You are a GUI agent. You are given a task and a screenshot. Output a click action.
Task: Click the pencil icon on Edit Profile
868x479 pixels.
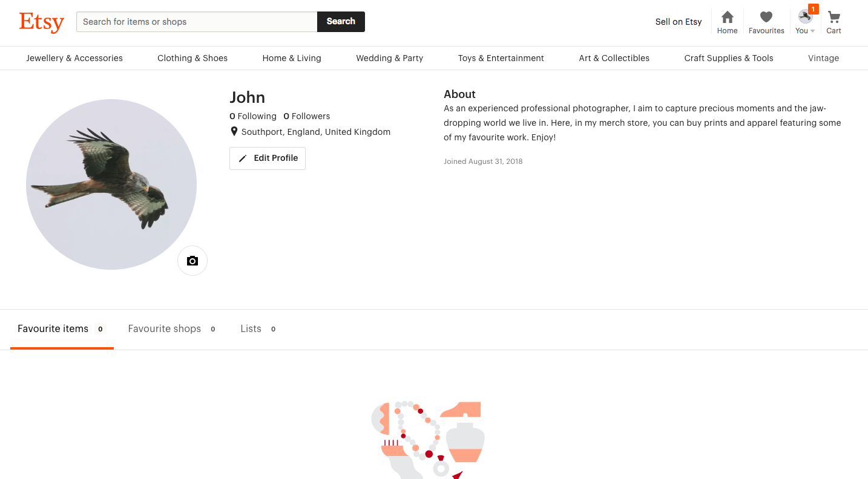243,157
